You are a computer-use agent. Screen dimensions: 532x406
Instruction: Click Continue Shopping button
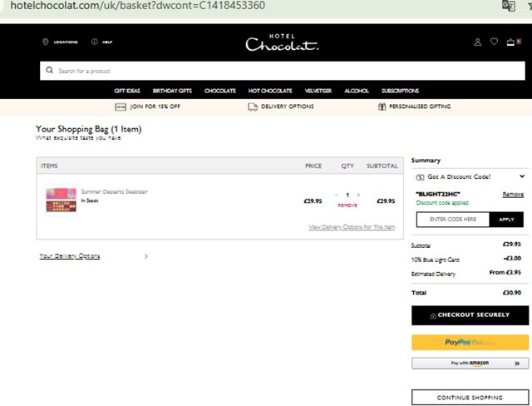pyautogui.click(x=470, y=397)
